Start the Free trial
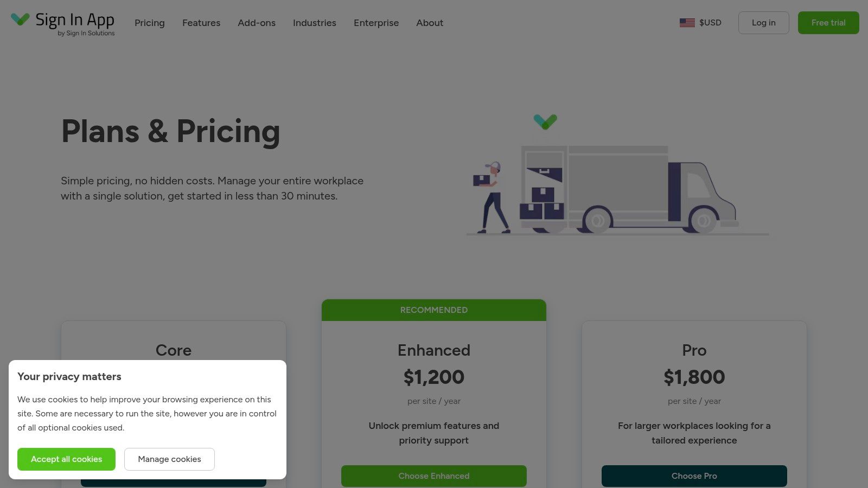This screenshot has height=488, width=868. click(x=828, y=23)
